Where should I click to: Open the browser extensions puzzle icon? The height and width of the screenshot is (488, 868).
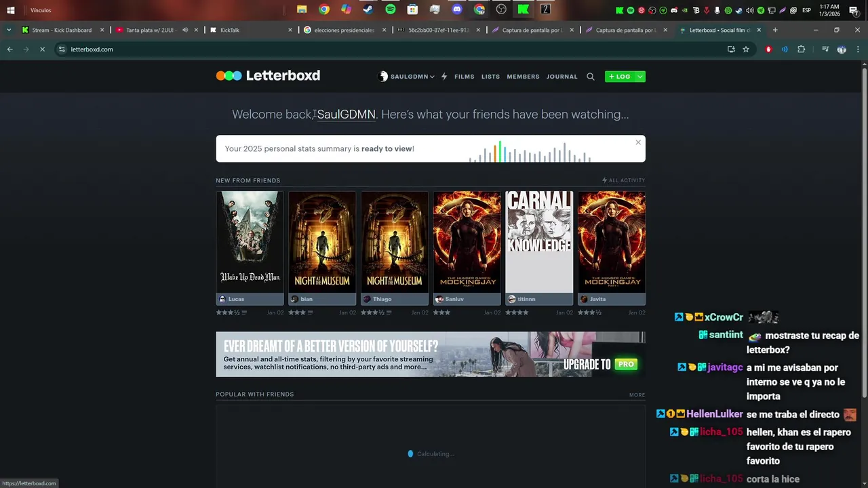tap(801, 49)
